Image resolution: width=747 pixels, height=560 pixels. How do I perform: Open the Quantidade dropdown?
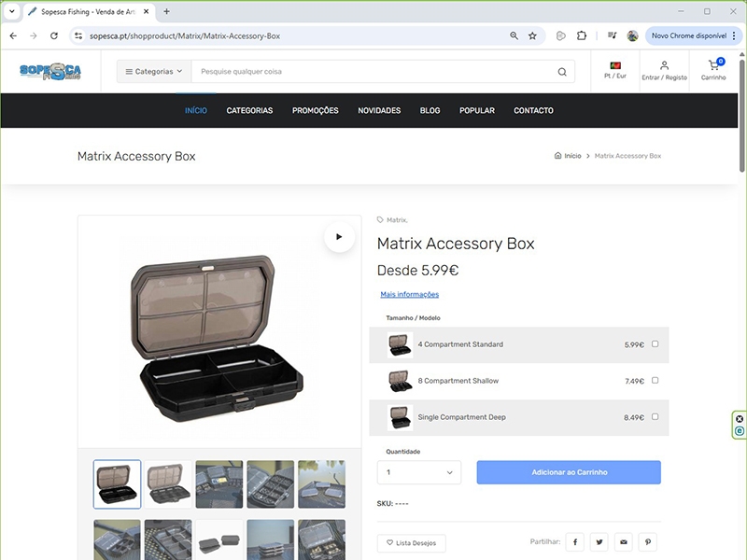point(419,472)
